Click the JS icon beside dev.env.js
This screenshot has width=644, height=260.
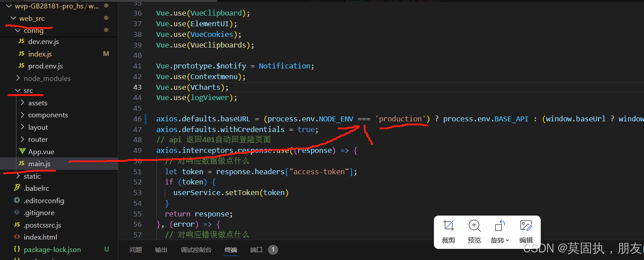[x=21, y=41]
